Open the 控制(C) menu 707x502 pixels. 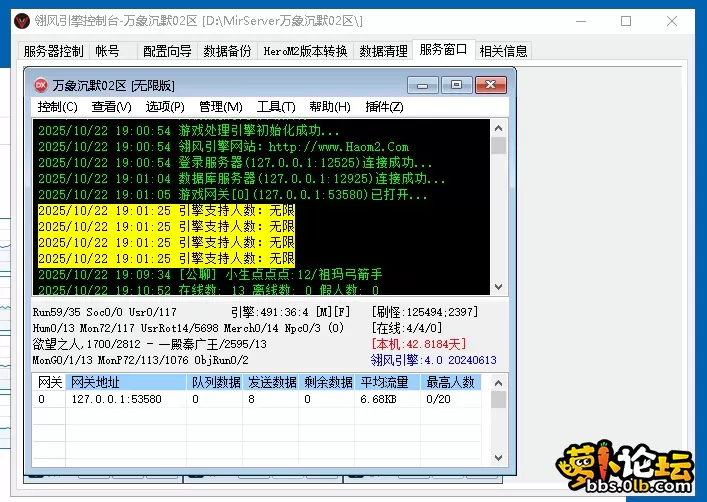tap(58, 107)
